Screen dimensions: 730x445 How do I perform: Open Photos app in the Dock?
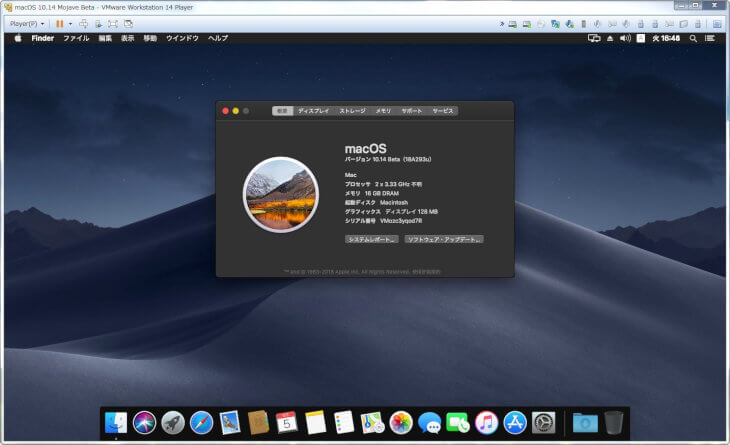(401, 422)
